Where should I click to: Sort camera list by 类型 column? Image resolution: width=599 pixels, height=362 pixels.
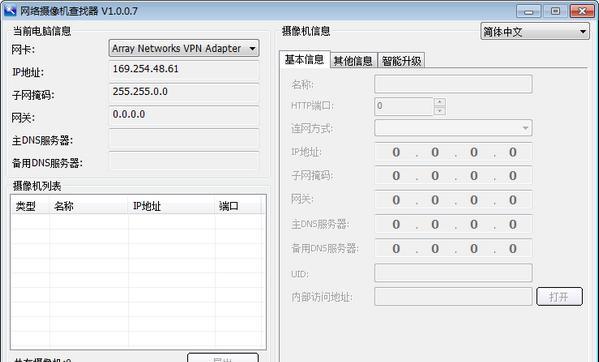31,206
